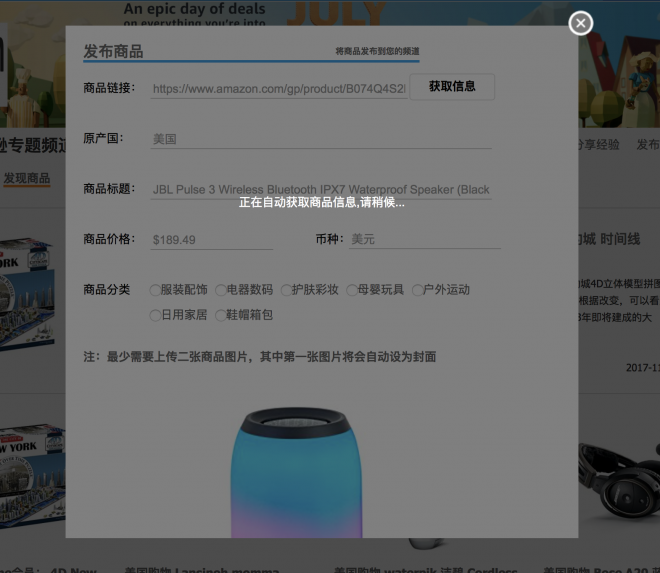Close the 发布商品 dialog with the X icon
The image size is (660, 573).
pyautogui.click(x=580, y=23)
